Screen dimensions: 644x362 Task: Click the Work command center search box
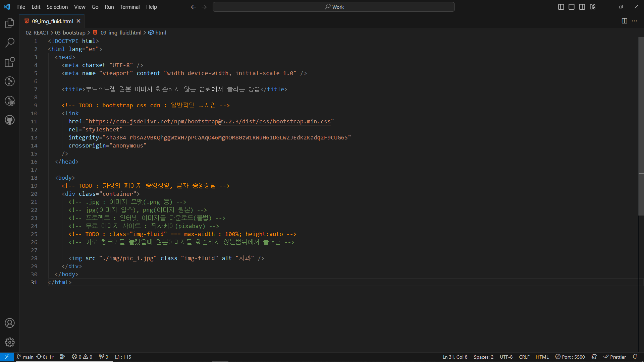[x=333, y=7]
